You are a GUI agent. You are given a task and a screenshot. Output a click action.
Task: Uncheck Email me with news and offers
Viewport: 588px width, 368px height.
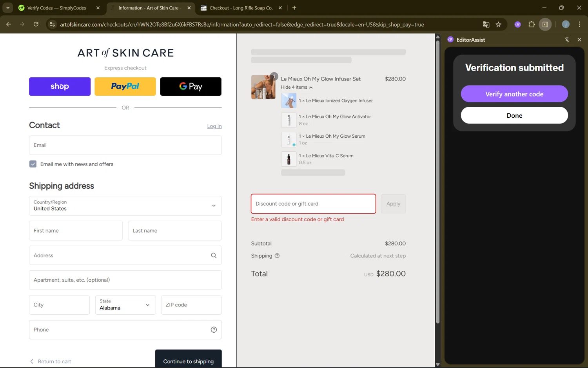(33, 164)
